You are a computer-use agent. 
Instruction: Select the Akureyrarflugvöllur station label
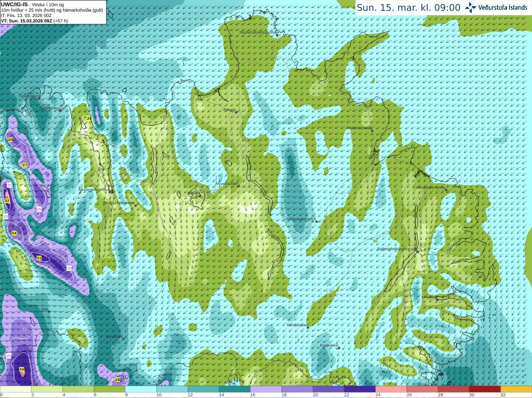click(x=94, y=189)
